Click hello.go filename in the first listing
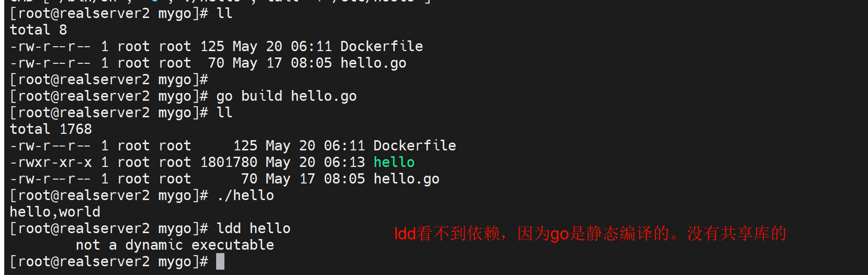The height and width of the screenshot is (275, 868). pyautogui.click(x=373, y=63)
